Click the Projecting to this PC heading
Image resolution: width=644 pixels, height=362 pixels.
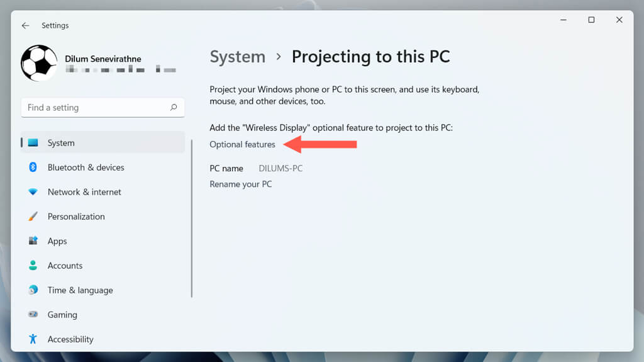pyautogui.click(x=371, y=57)
